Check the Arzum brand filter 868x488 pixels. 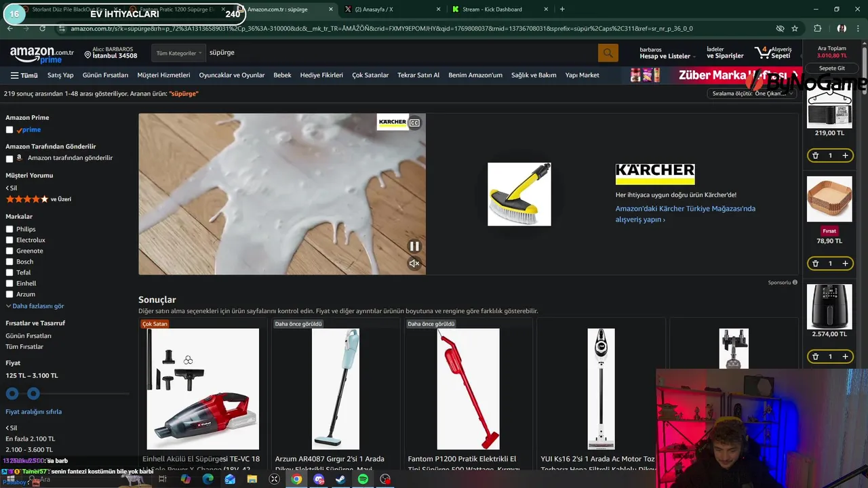coord(9,294)
